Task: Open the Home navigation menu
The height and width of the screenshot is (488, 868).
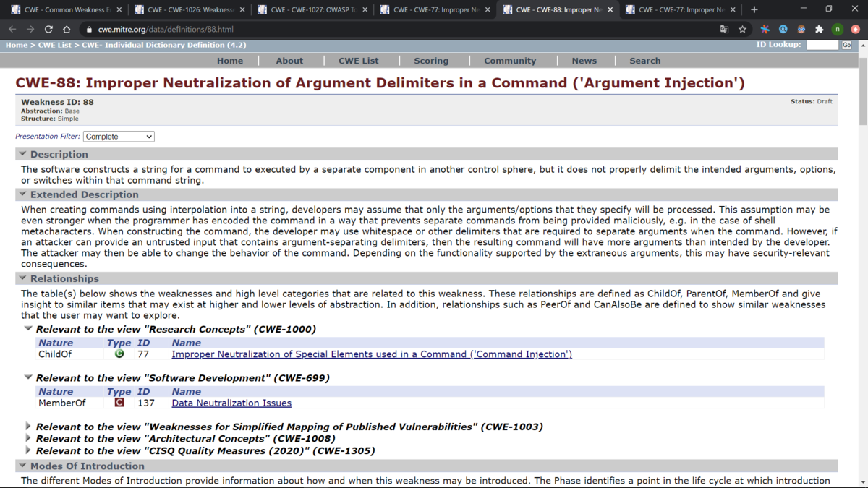Action: coord(230,61)
